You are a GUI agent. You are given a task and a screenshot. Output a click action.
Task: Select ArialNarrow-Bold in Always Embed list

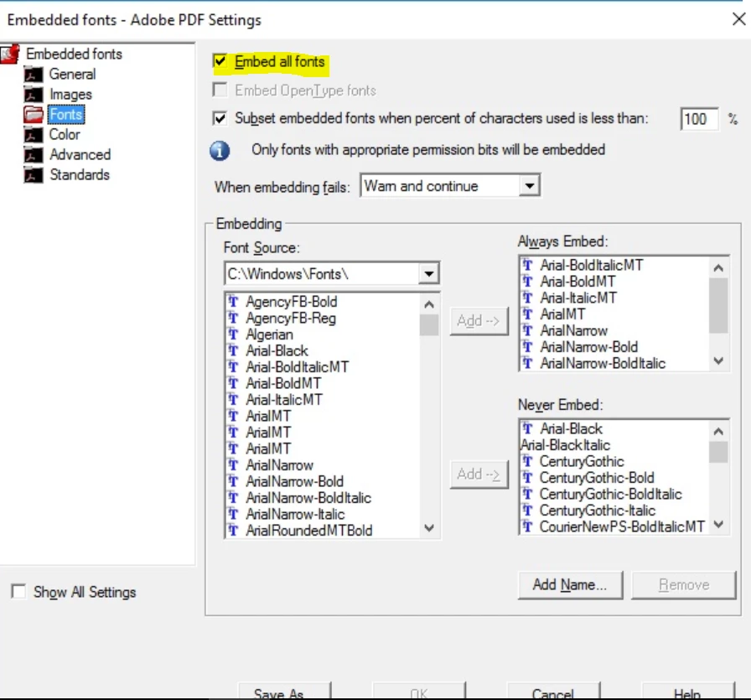(589, 346)
